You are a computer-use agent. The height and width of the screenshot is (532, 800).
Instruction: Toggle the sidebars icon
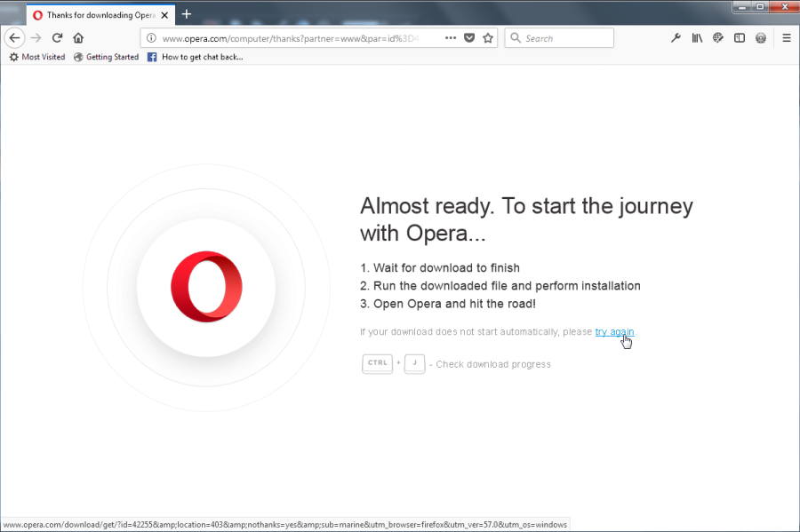[x=740, y=37]
